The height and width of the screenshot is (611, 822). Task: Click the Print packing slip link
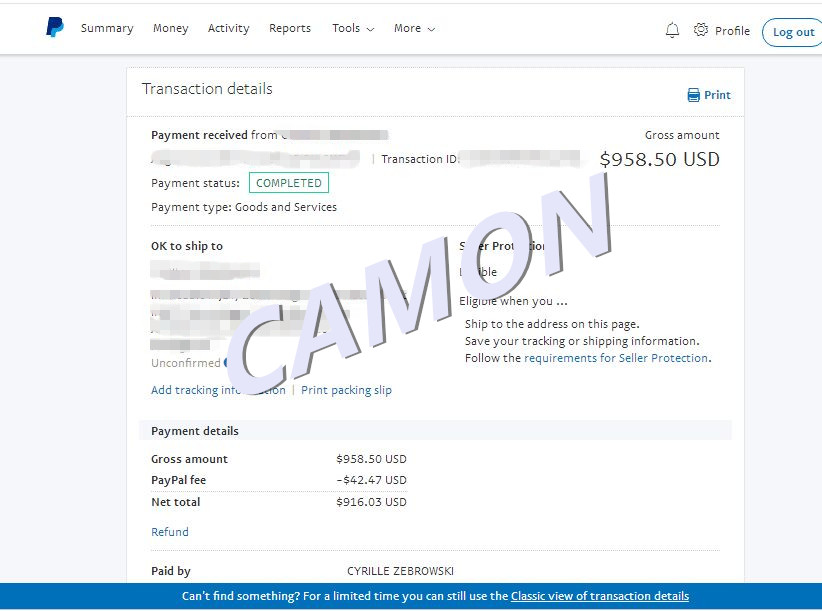346,390
